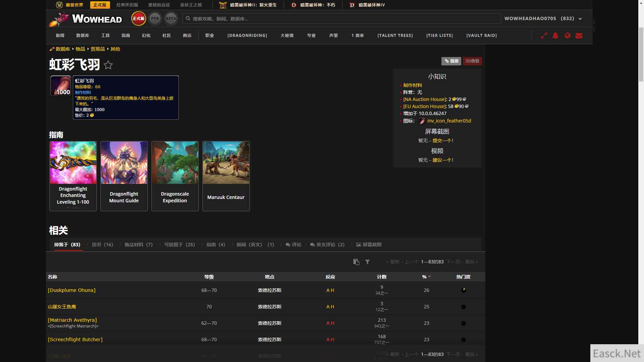Open Dragonflight Mount Guide thumbnail
The image size is (644, 362).
124,176
